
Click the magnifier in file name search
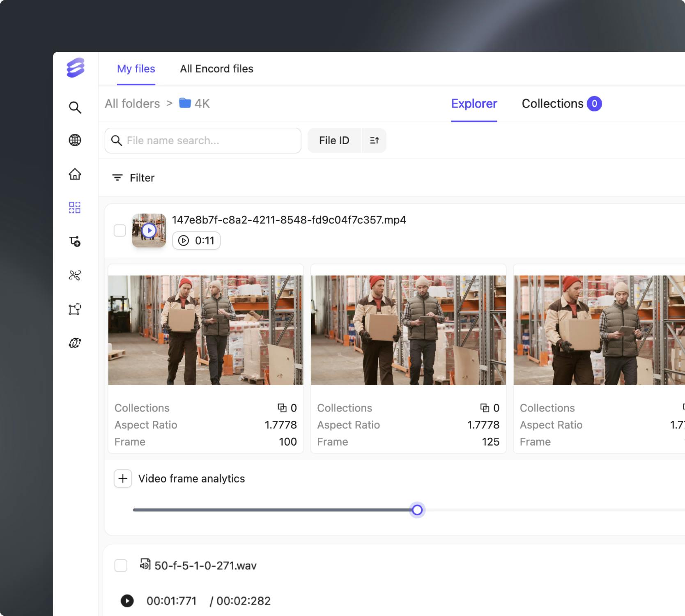pos(117,140)
